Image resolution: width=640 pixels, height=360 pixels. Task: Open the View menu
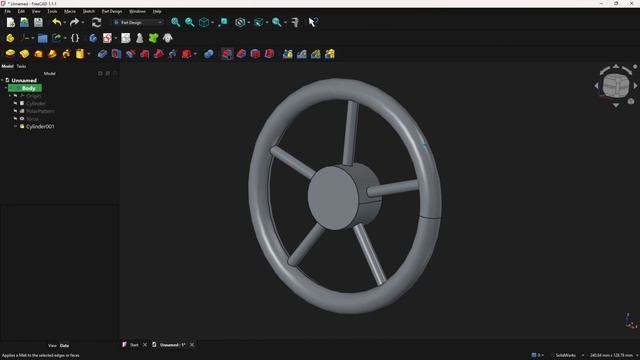[x=36, y=11]
